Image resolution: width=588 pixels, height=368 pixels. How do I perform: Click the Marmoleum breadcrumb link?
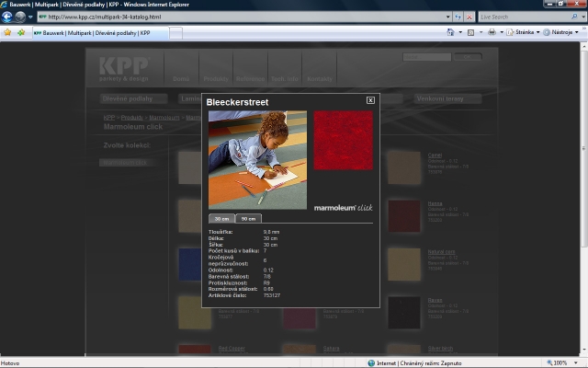(164, 118)
